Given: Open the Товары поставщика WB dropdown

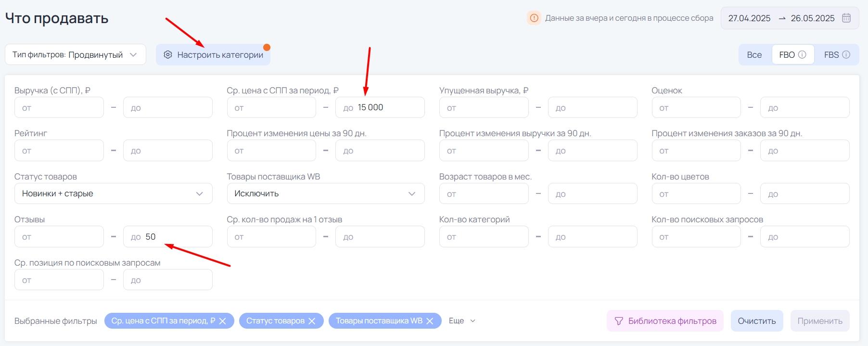Looking at the screenshot, I should pos(326,193).
